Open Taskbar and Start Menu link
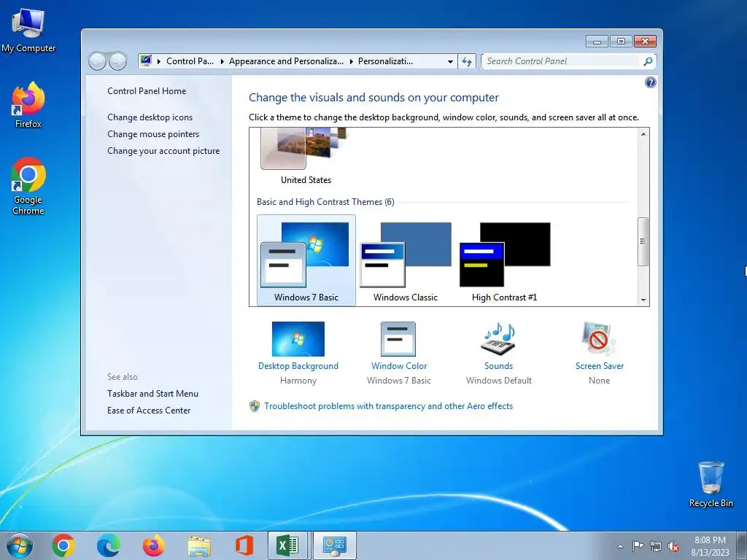 click(153, 394)
